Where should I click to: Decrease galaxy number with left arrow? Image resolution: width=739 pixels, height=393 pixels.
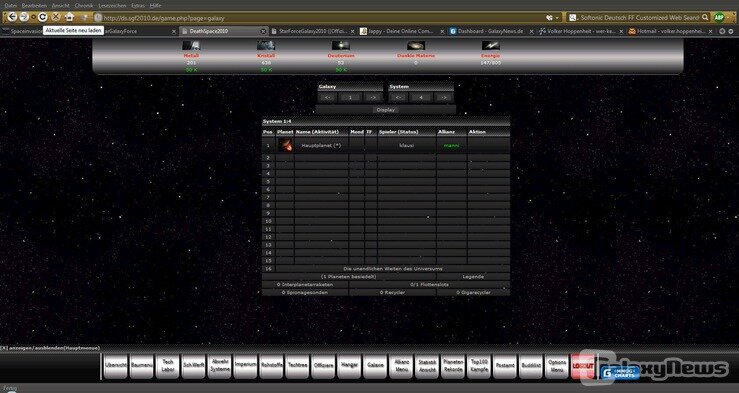pos(328,98)
